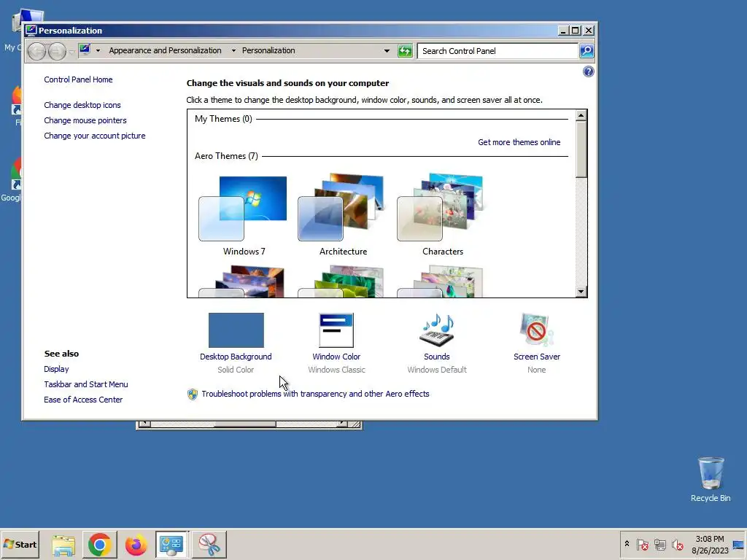
Task: Open Change mouse pointers link
Action: pos(85,120)
